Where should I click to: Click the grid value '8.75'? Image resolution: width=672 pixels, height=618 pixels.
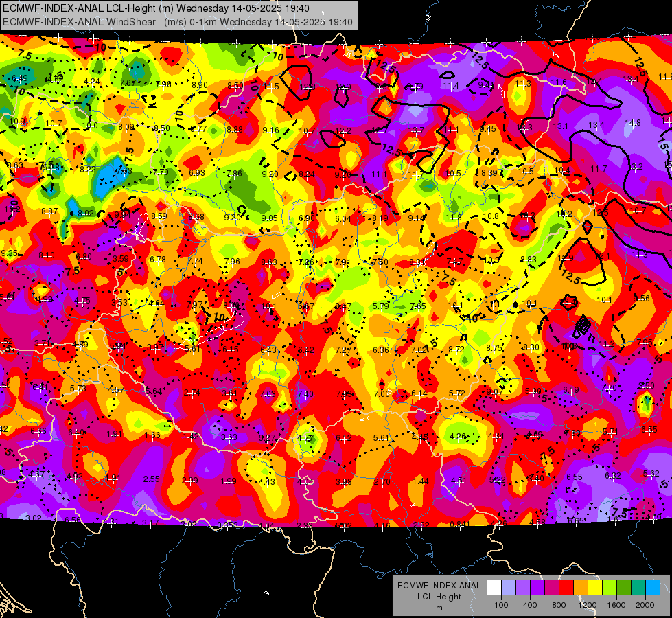494,348
